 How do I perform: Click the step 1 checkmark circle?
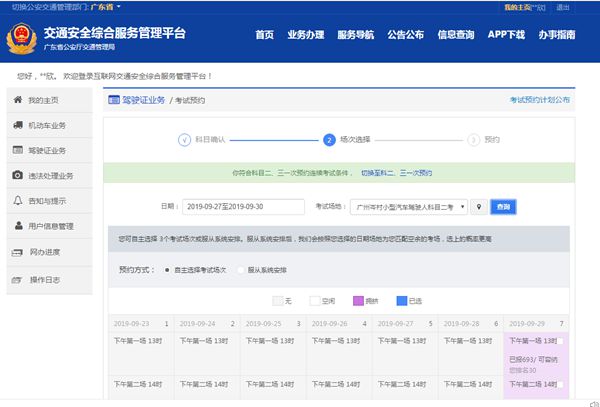(184, 140)
